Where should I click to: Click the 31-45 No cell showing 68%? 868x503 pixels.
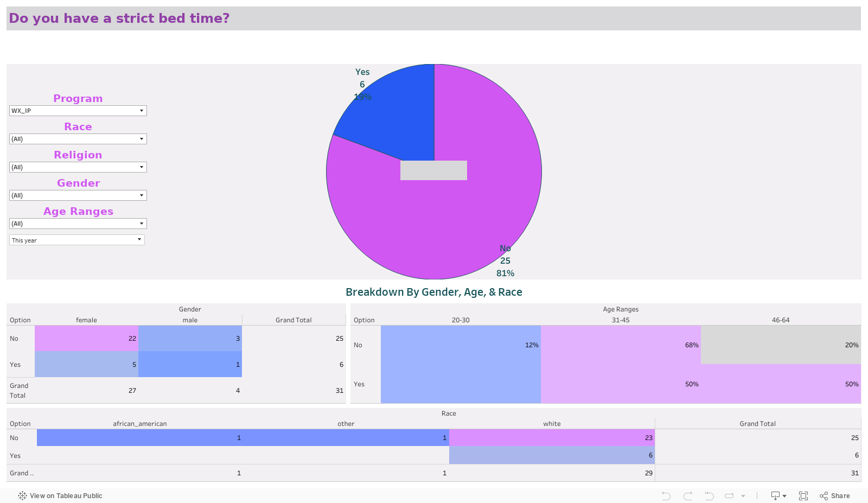pyautogui.click(x=621, y=345)
